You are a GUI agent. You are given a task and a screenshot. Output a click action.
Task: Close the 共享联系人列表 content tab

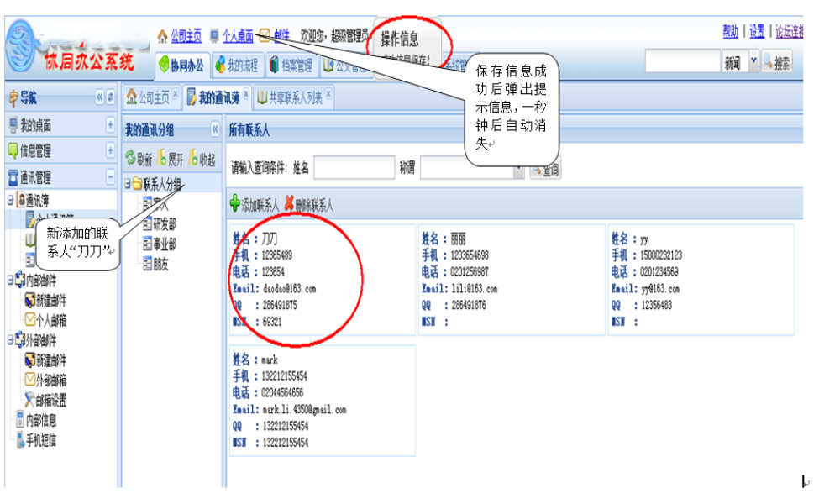pyautogui.click(x=328, y=94)
